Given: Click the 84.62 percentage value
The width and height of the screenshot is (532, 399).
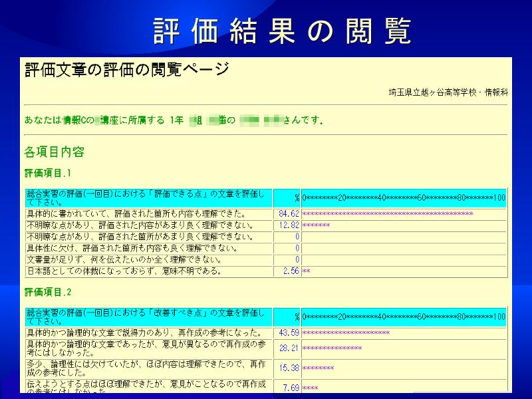Looking at the screenshot, I should tap(289, 214).
